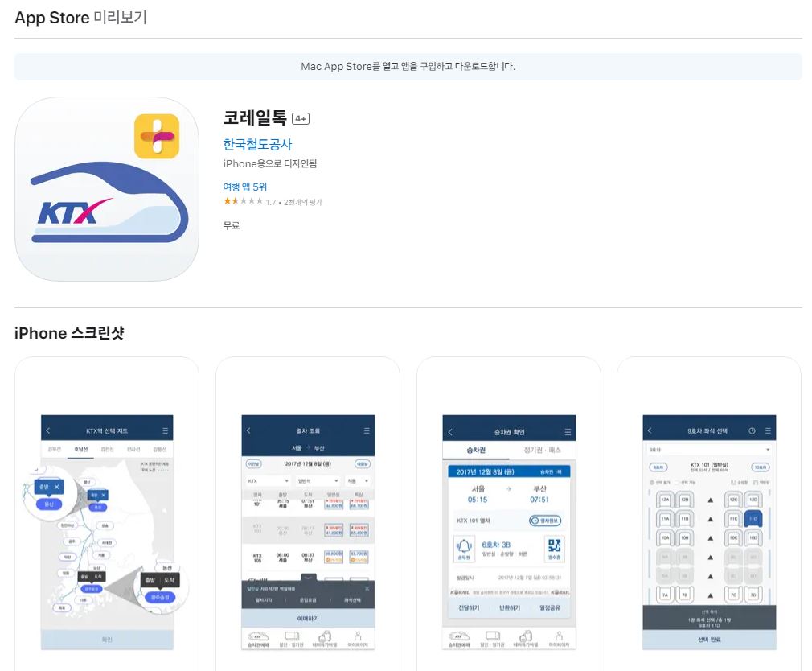Close the magnified 출발 tooltip X
This screenshot has height=671, width=812.
pos(57,487)
